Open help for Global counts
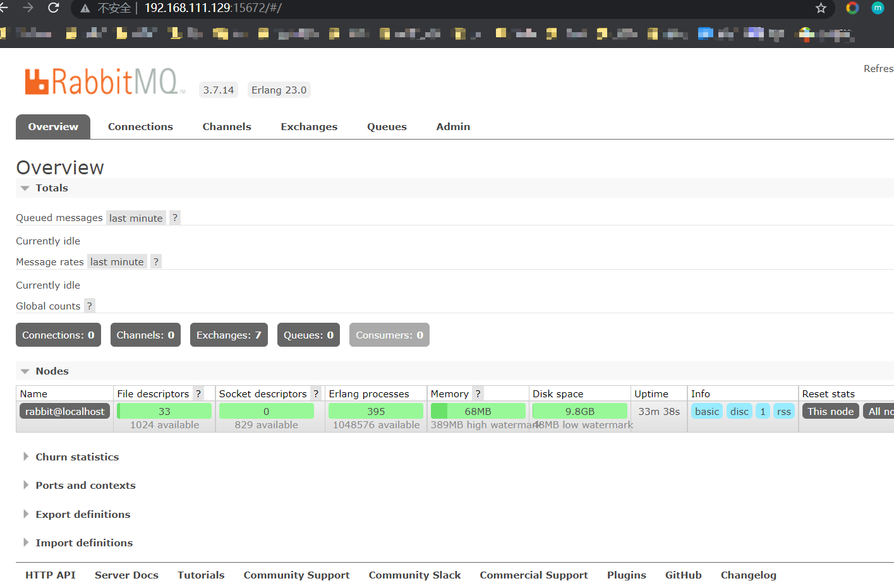Image resolution: width=894 pixels, height=588 pixels. [90, 306]
